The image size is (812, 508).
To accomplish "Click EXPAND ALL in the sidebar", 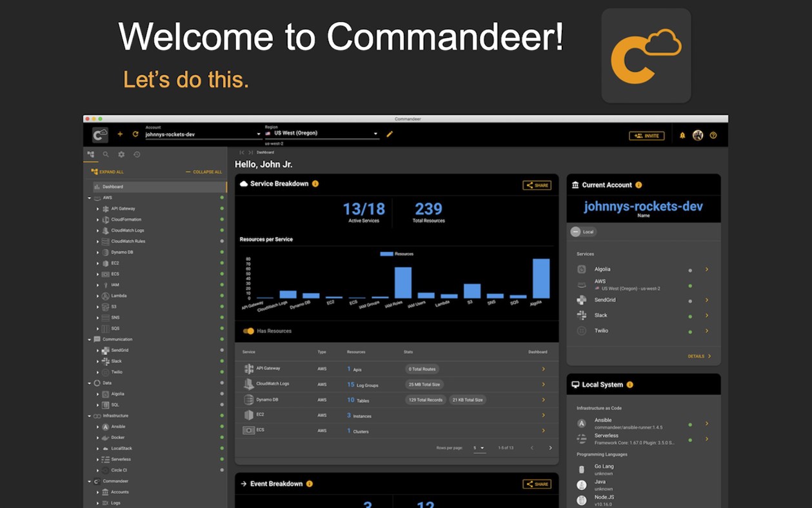I will click(x=107, y=172).
